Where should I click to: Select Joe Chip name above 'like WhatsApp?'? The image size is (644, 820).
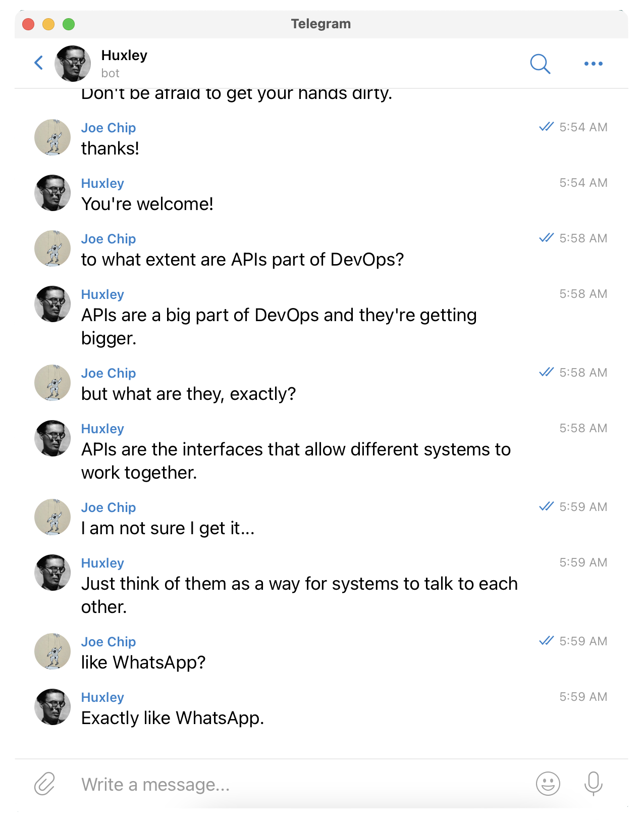point(109,642)
